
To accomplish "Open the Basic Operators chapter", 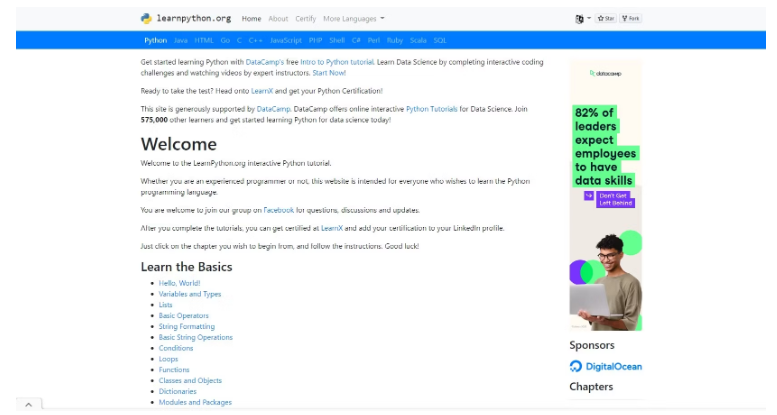I will point(184,316).
